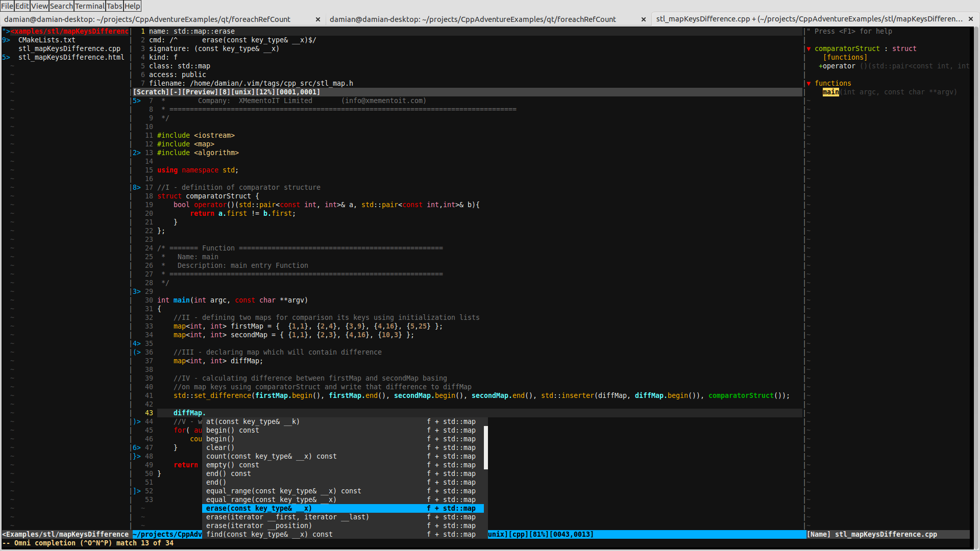
Task: Pick clear() from completion popup
Action: point(220,448)
